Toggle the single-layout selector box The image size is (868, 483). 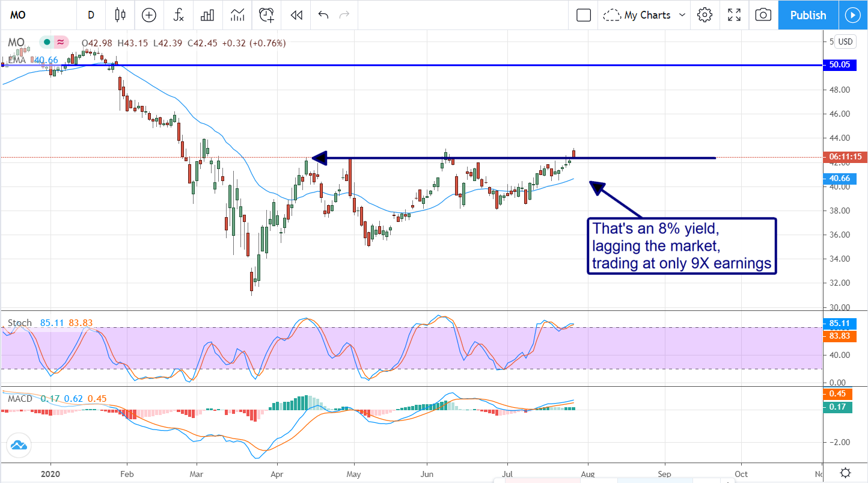pos(583,15)
